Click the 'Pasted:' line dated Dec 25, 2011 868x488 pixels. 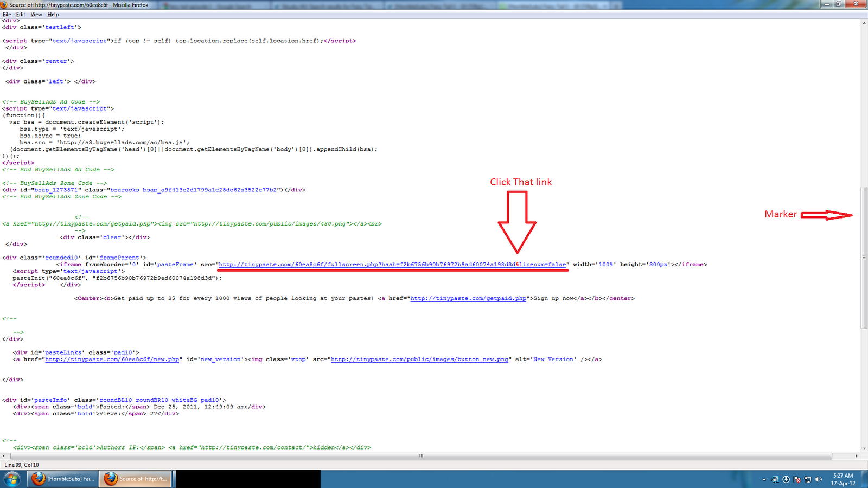139,407
